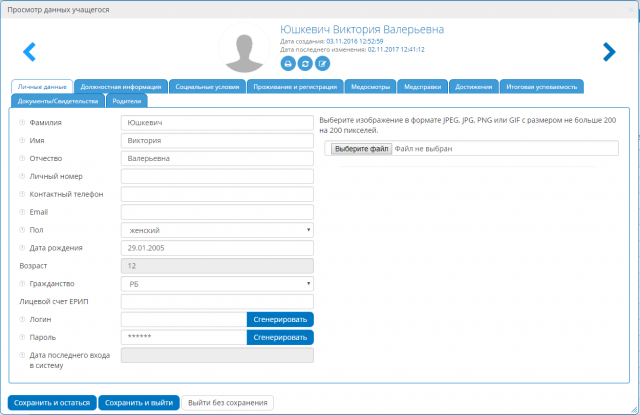Screen dimensions: 640x415
Task: Open the Социальные условия tab
Action: tap(207, 87)
